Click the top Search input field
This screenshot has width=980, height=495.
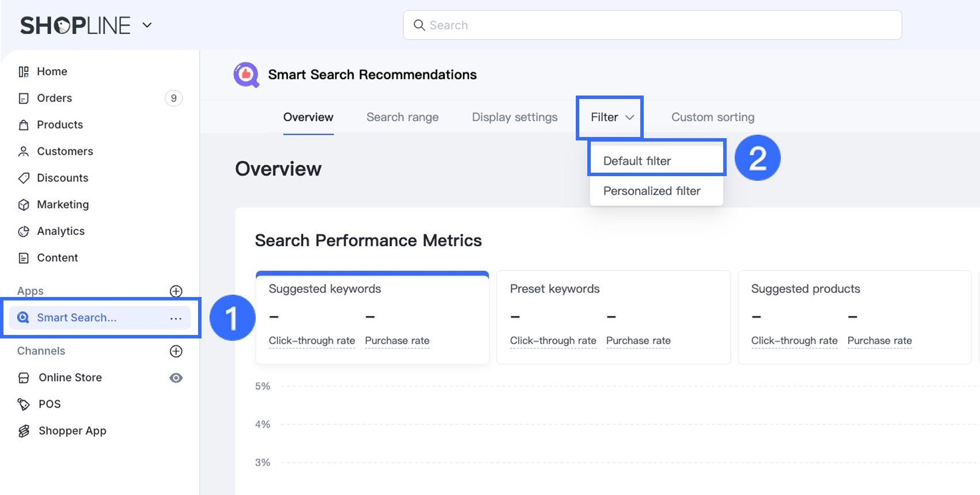[652, 25]
